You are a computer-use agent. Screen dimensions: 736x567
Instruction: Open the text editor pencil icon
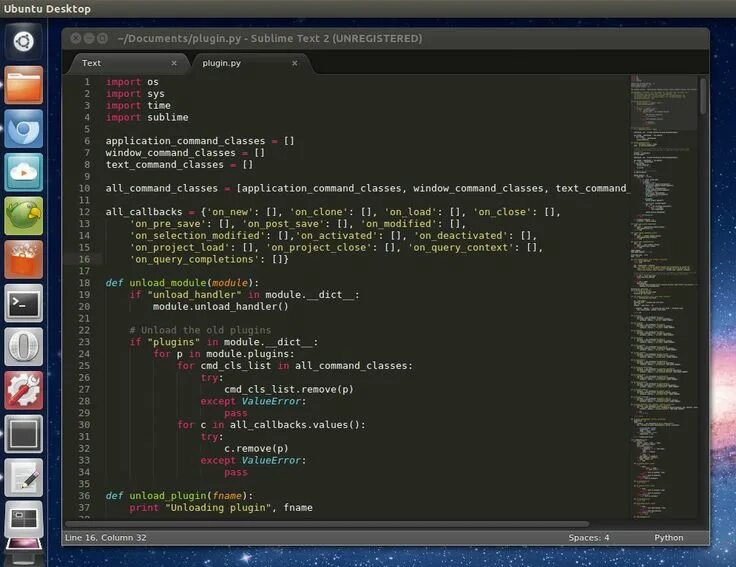[x=23, y=478]
